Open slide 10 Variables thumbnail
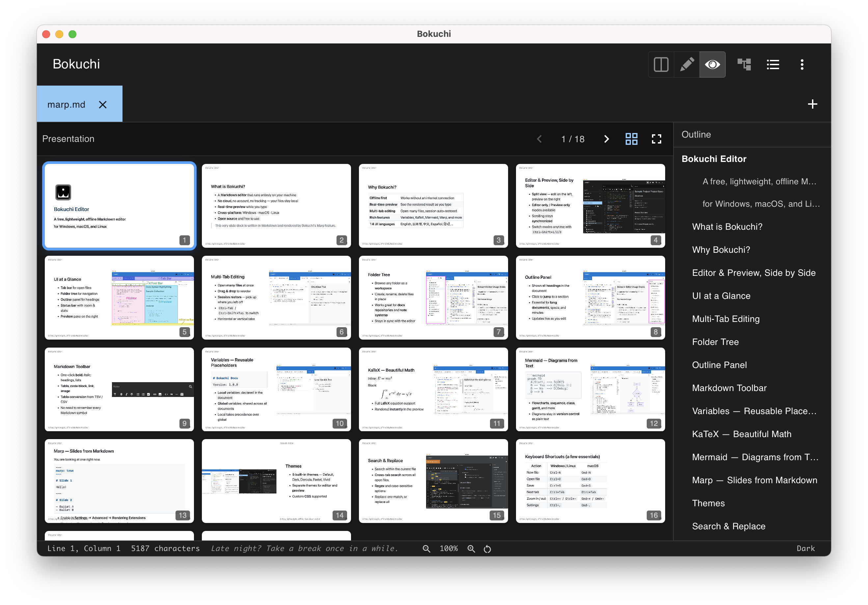868x605 pixels. (x=276, y=390)
